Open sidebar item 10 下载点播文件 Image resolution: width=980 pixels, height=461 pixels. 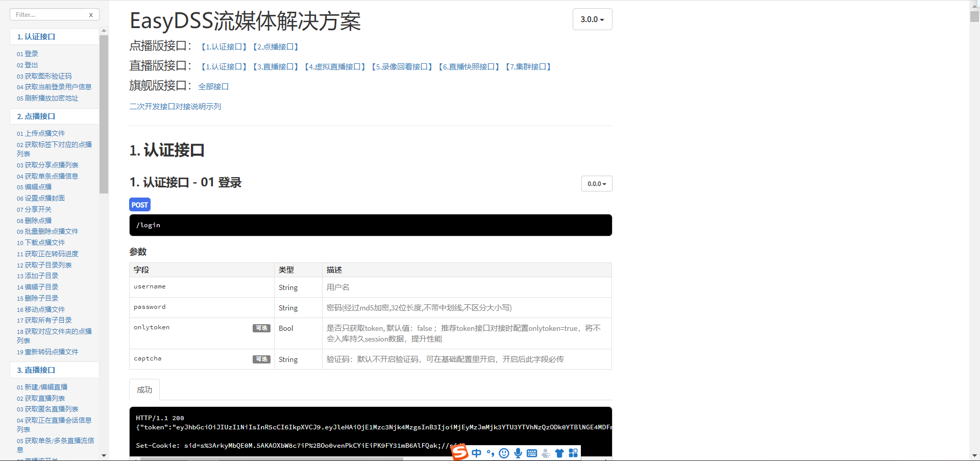coord(41,242)
